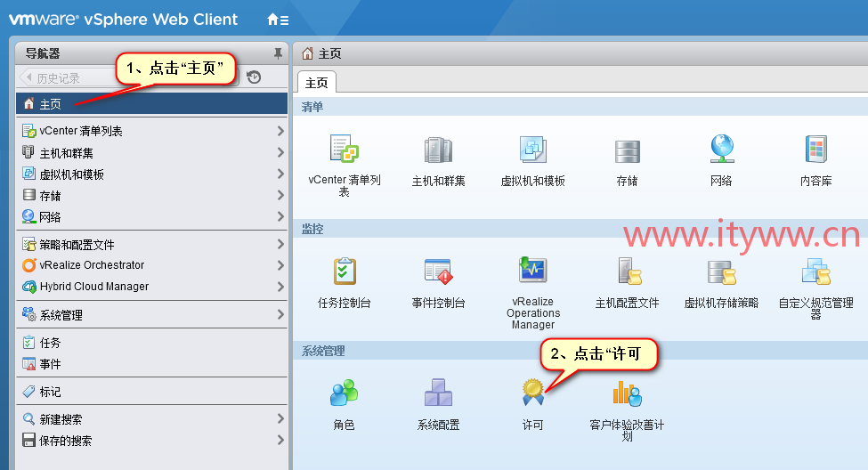The height and width of the screenshot is (470, 868).
Task: Expand the vRealize Orchestrator chevron arrow
Action: click(x=280, y=265)
